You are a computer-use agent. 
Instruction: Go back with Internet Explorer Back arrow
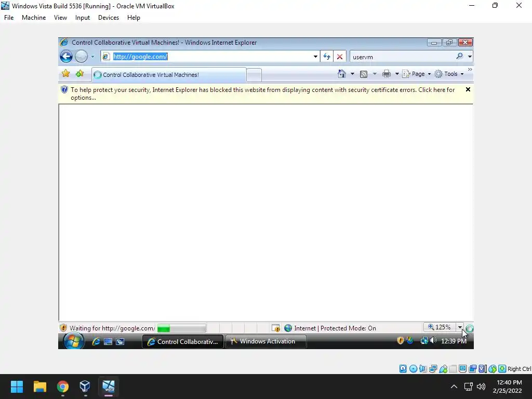[x=66, y=56]
